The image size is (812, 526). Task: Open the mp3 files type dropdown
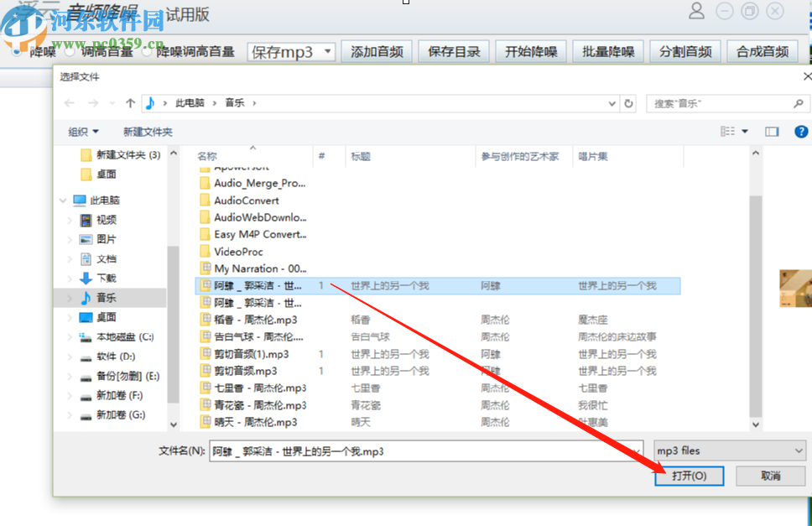(x=730, y=451)
